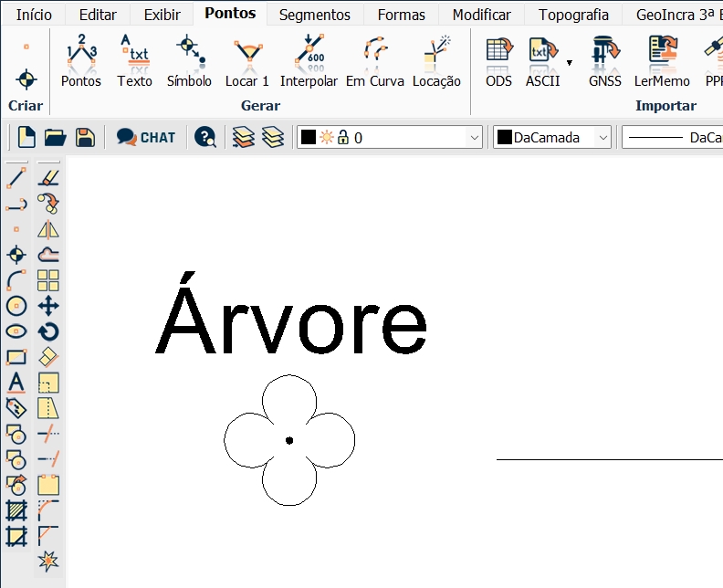
Task: Import ASCII text file
Action: (x=543, y=61)
